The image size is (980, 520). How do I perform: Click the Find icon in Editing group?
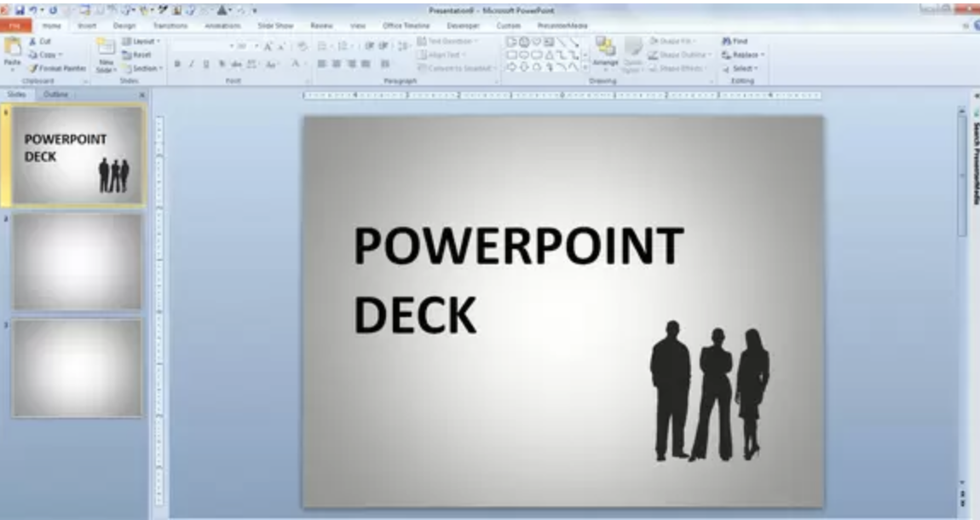click(735, 41)
